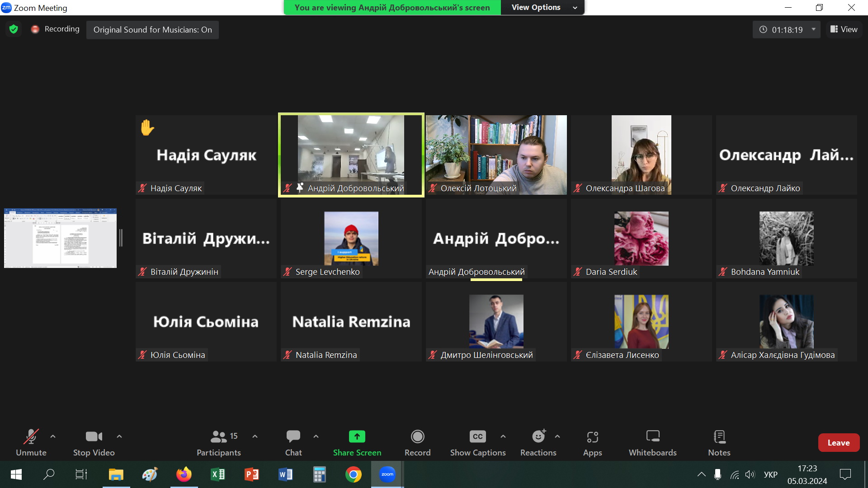
Task: Expand video options arrow beside Stop Video
Action: (x=119, y=436)
